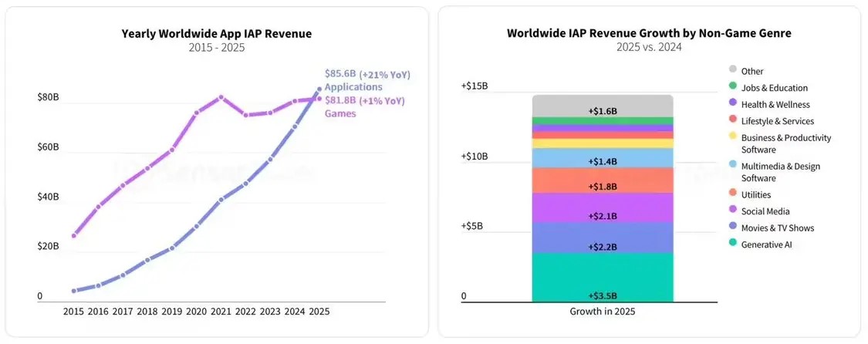Click the 2015 data point on Applications line

click(x=73, y=291)
